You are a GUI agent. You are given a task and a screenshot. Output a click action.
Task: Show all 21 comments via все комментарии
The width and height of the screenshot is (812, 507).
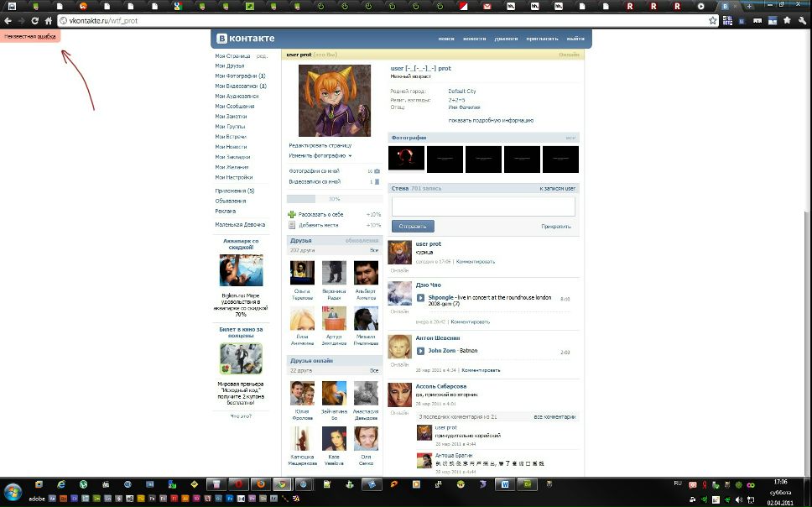point(554,416)
